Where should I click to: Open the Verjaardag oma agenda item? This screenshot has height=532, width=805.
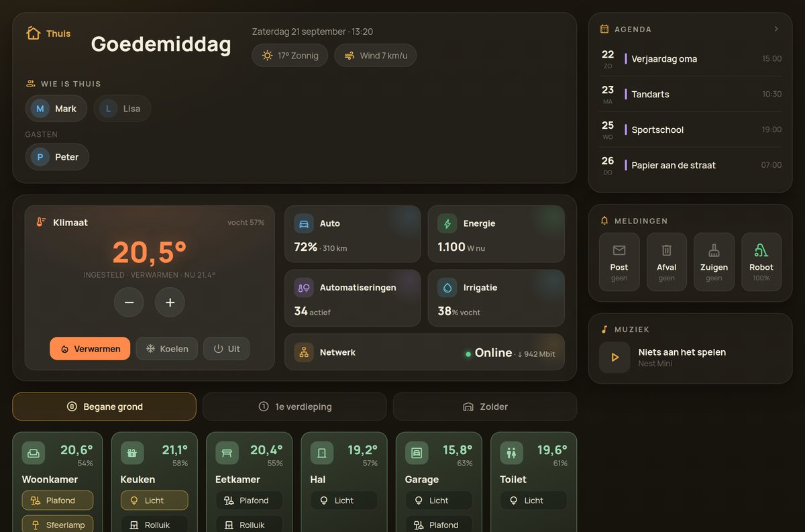coord(690,58)
